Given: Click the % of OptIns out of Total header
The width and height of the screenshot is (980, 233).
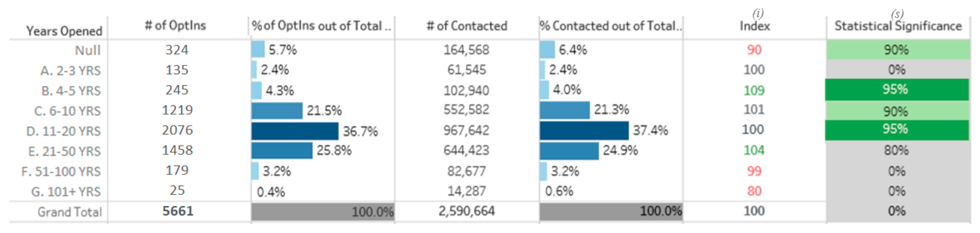Looking at the screenshot, I should (321, 26).
